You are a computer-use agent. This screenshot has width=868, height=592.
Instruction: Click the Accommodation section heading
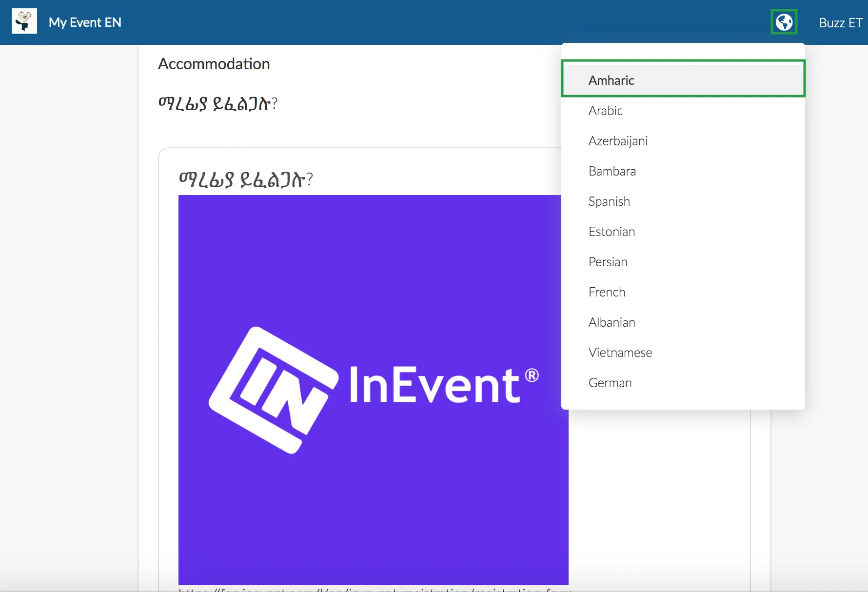click(214, 64)
